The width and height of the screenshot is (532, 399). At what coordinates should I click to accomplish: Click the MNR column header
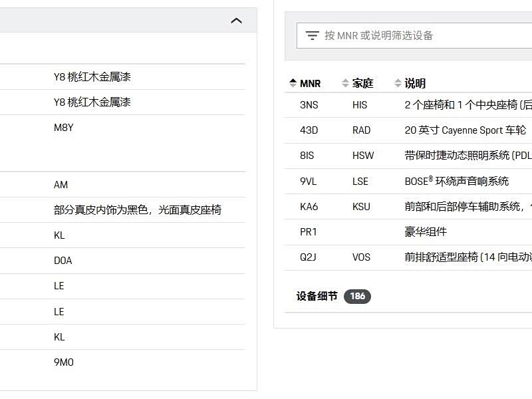pos(310,83)
